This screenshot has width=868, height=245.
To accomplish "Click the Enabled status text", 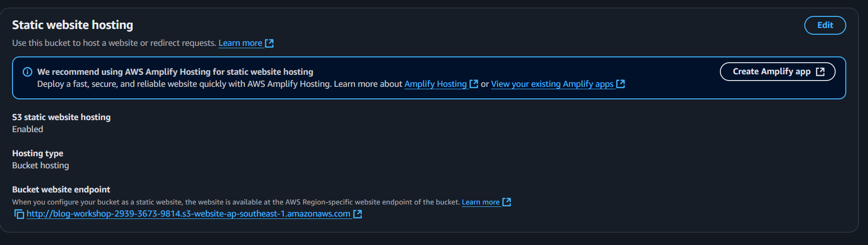I will click(x=28, y=129).
